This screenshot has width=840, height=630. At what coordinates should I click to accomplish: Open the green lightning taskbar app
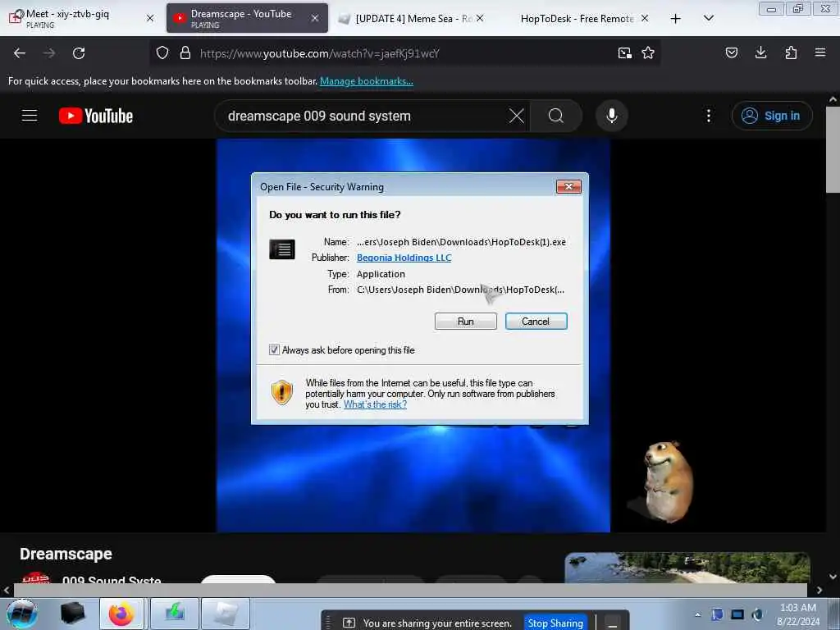tap(175, 614)
